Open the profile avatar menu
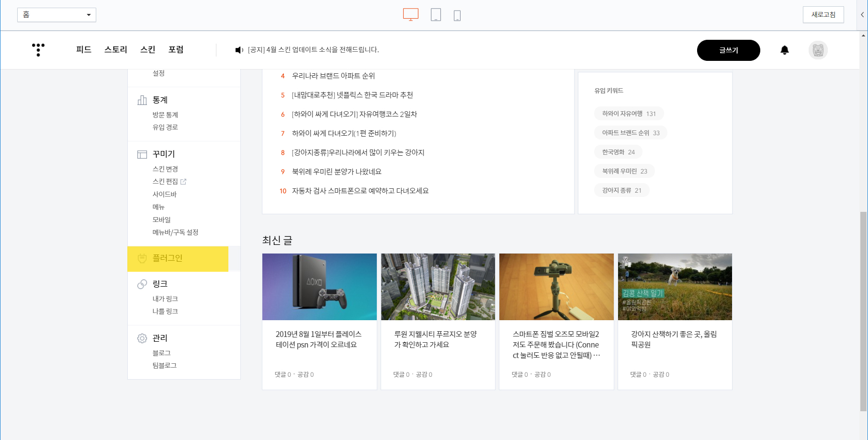The width and height of the screenshot is (868, 440). 818,50
